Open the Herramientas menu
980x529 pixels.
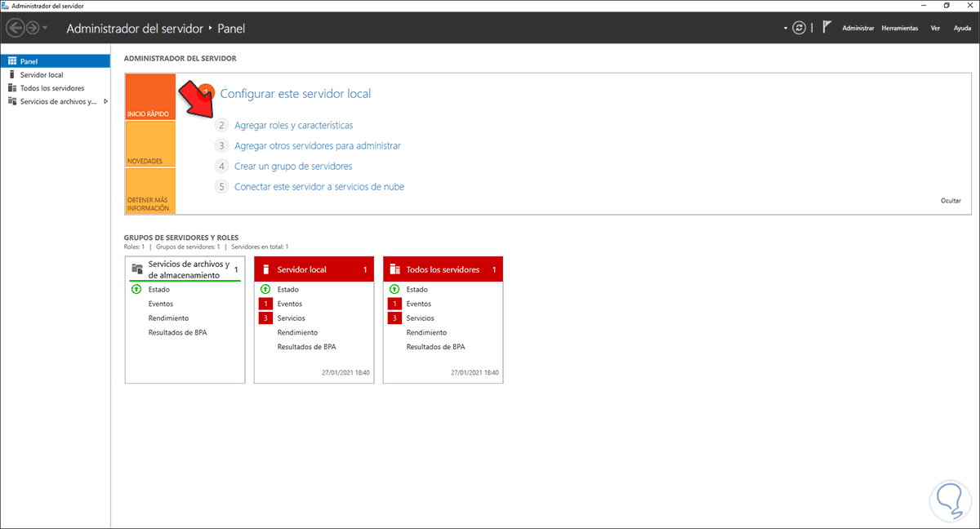(899, 28)
